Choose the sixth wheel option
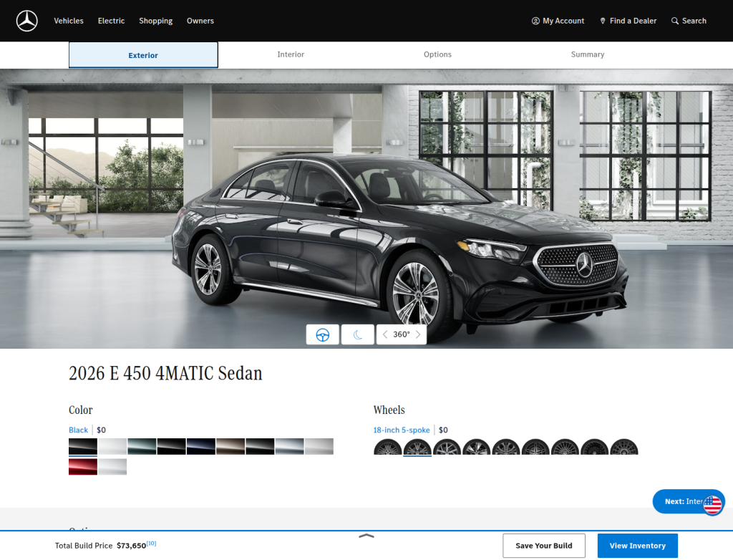The image size is (733, 560). click(535, 448)
